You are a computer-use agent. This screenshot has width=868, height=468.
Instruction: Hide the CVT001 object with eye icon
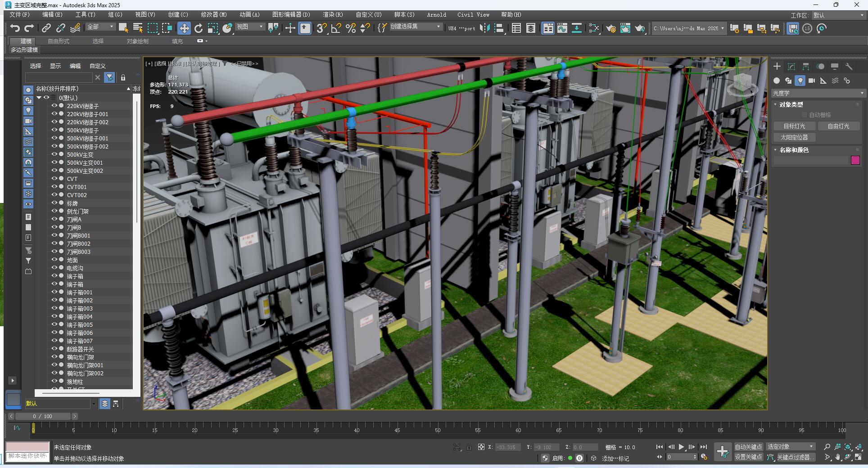point(54,187)
